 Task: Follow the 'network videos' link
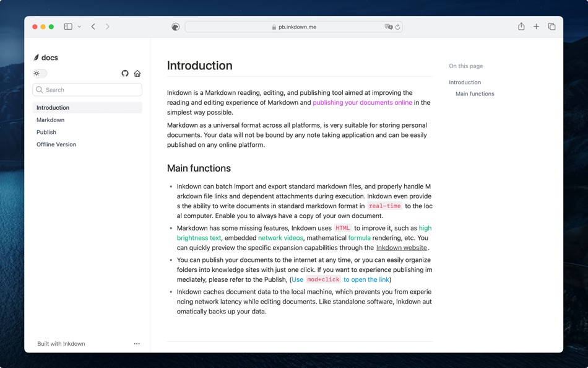(280, 238)
